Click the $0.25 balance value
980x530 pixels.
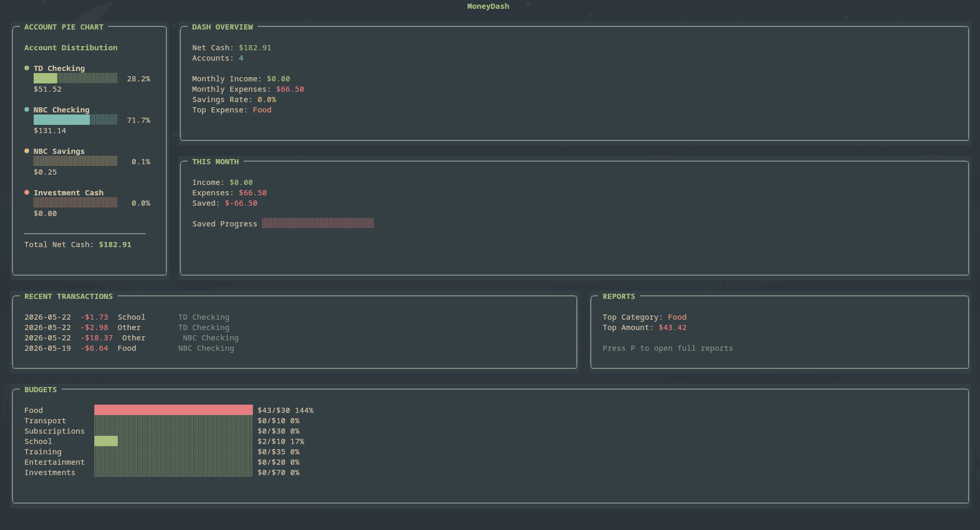[45, 172]
